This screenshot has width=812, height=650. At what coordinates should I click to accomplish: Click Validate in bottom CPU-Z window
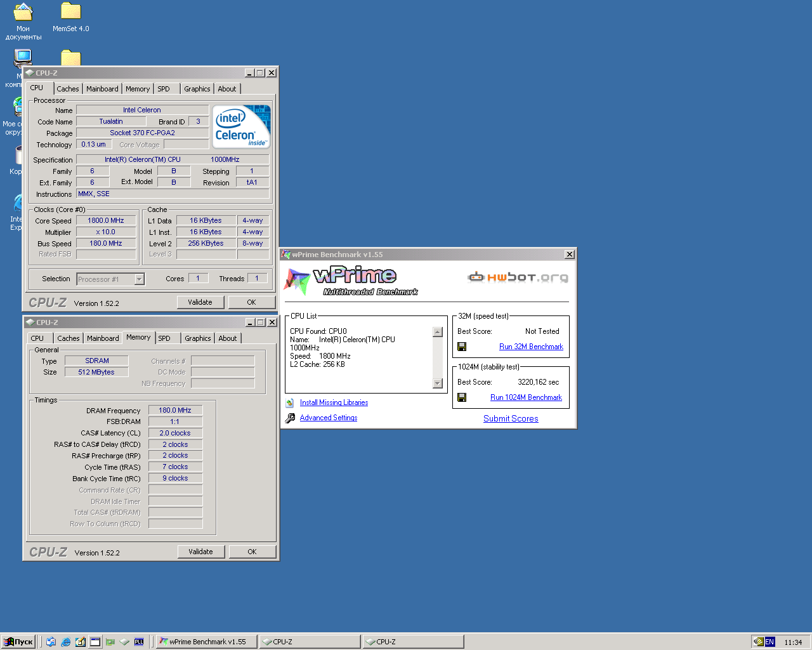(x=200, y=552)
